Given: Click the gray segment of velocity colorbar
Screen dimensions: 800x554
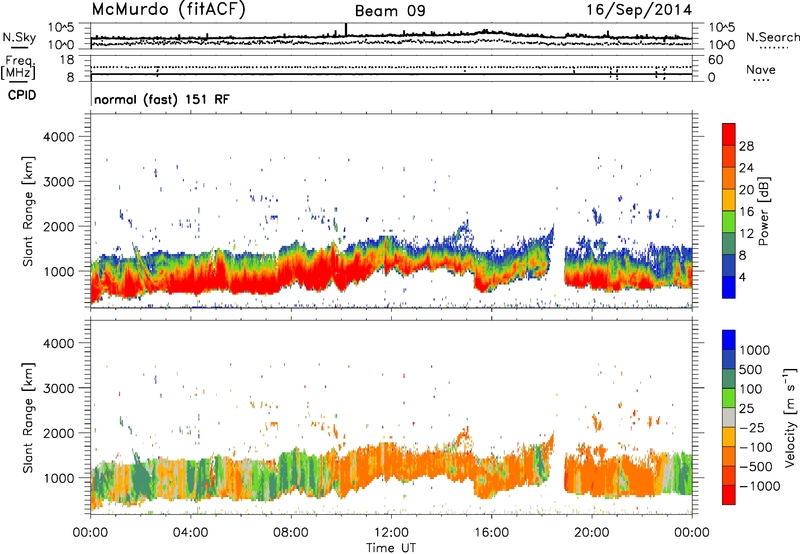Looking at the screenshot, I should pos(729,417).
